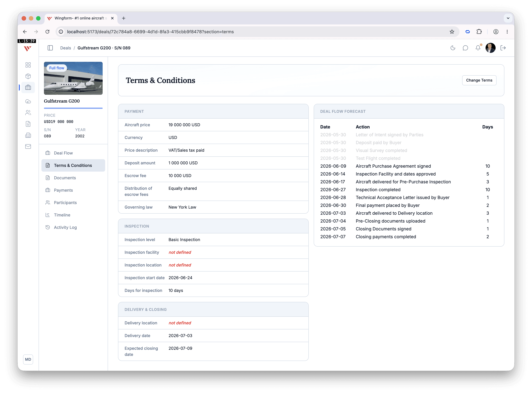532x394 pixels.
Task: Open the contacts people icon in sidebar
Action: pyautogui.click(x=28, y=113)
